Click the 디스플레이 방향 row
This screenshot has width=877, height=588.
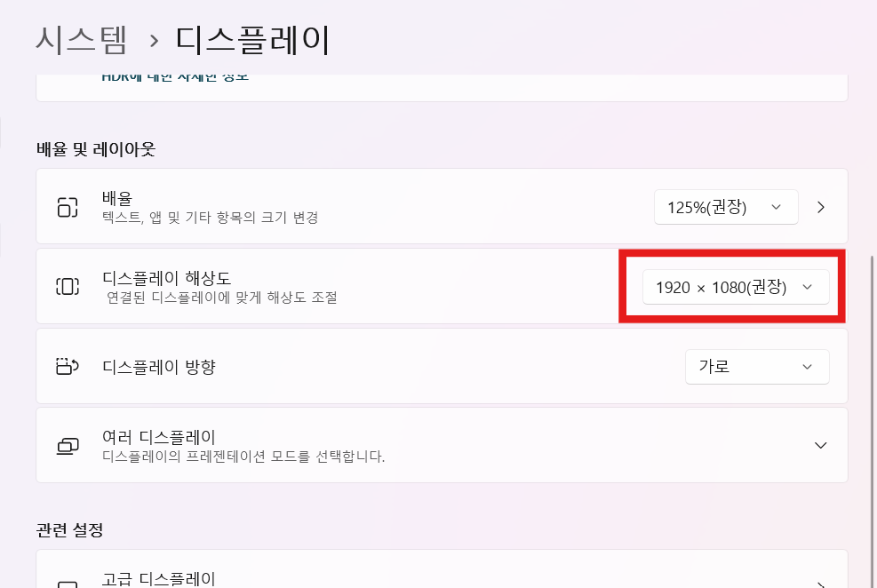[x=355, y=366]
